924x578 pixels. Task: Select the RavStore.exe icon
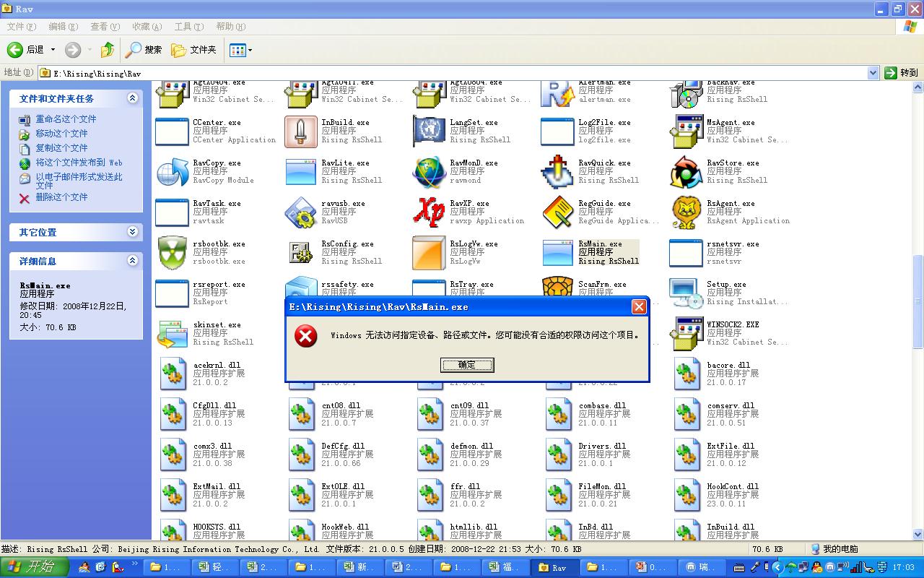coord(686,172)
